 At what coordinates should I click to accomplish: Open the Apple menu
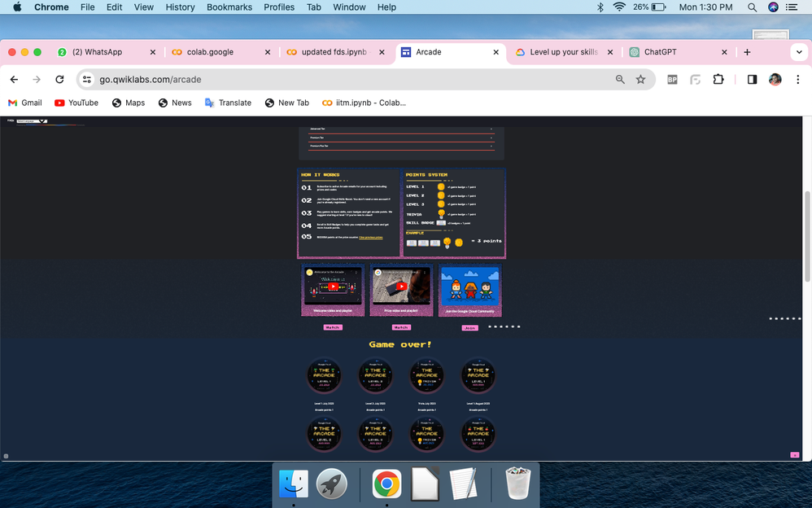[x=17, y=7]
